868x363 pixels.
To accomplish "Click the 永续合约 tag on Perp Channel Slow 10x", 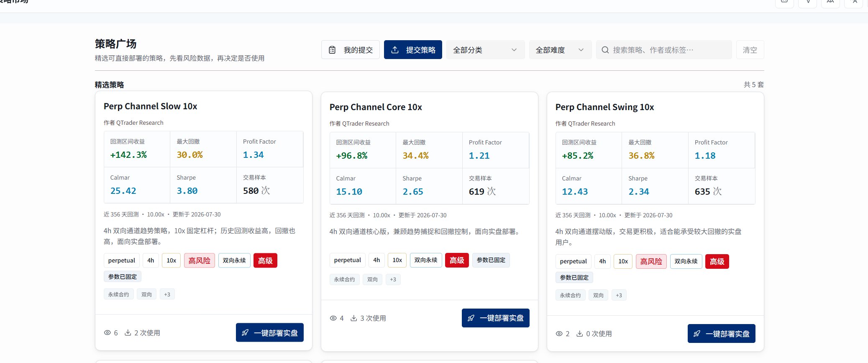I will 119,294.
